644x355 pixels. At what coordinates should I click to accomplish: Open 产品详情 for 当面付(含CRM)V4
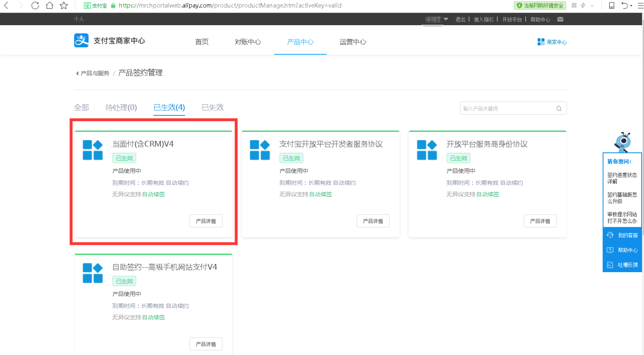click(x=206, y=221)
